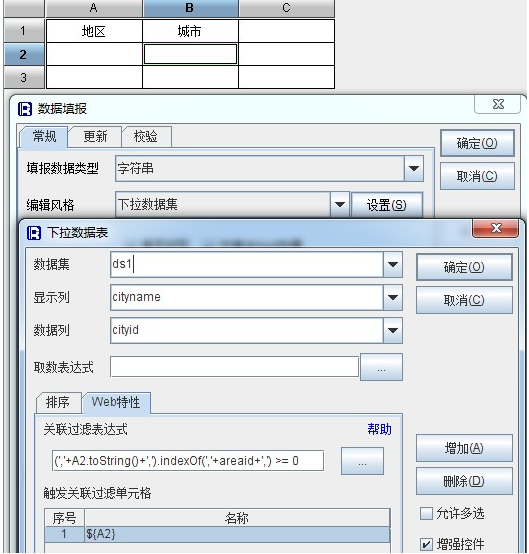Expand the 数据集 ds1 dropdown
Screen dimensions: 529x554
393,265
